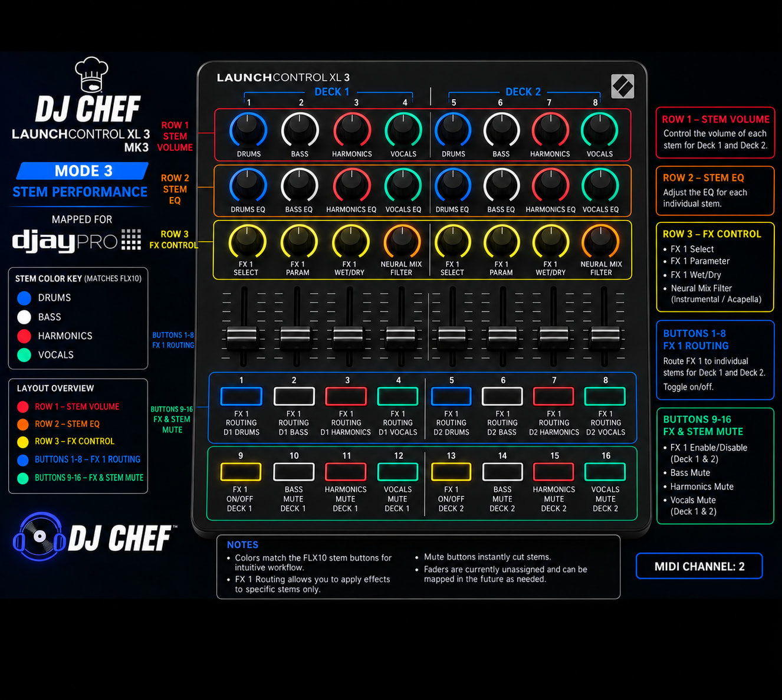
Task: Toggle button 7 FX 1 Routing D2 Harmonics
Action: (x=554, y=396)
